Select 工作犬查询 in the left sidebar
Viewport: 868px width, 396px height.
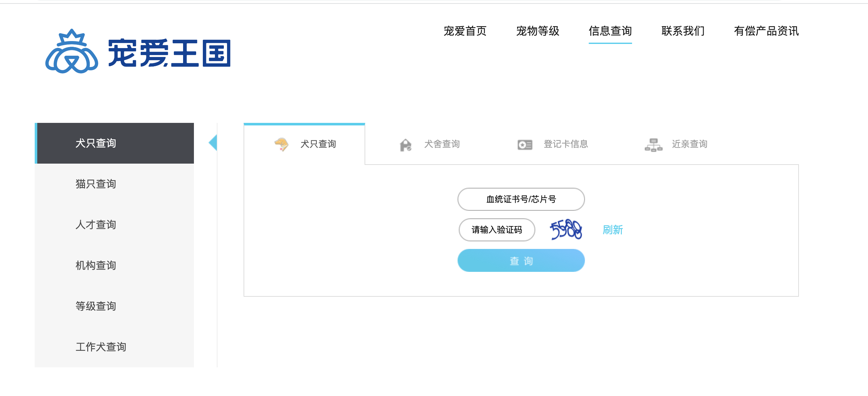[x=114, y=347]
